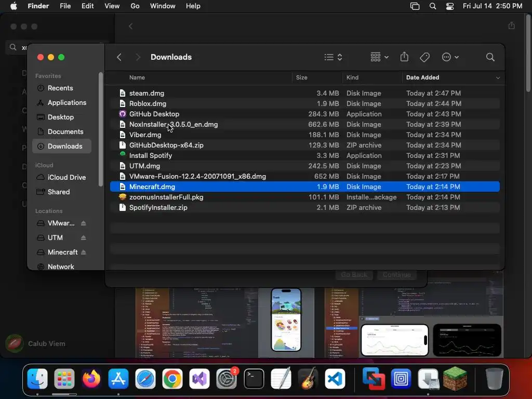Open Terminal from the Dock
The height and width of the screenshot is (399, 532).
(254, 378)
